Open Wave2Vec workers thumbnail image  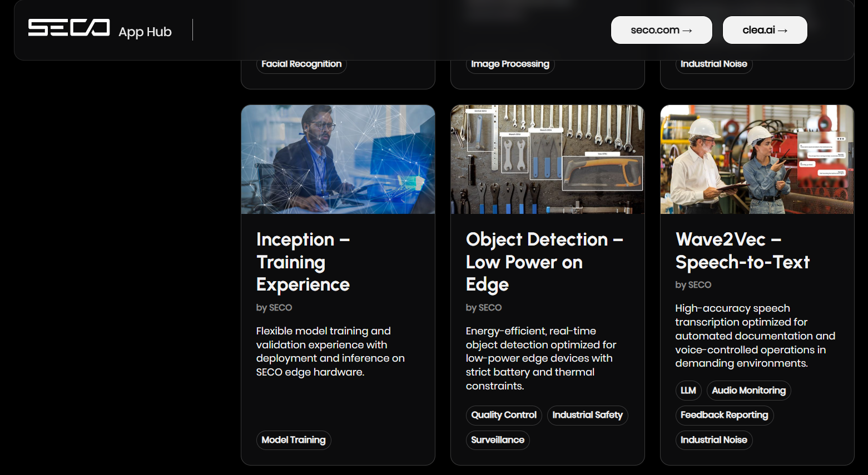[x=757, y=159]
